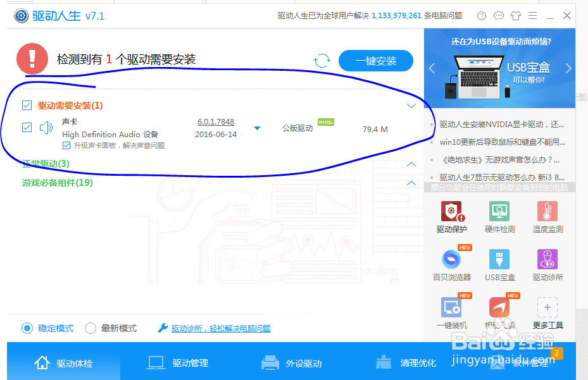Image resolution: width=588 pixels, height=380 pixels.
Task: Open 更多工具 plus icon
Action: [x=547, y=307]
